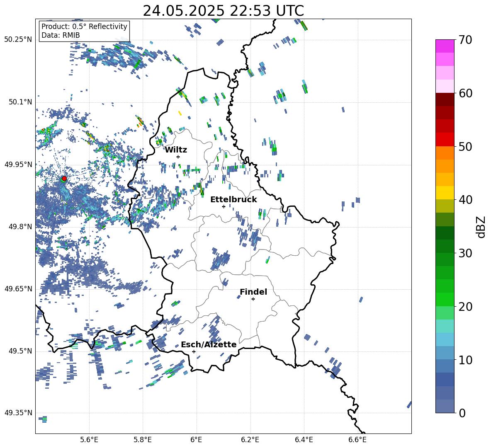Click the Wiltz city label
This screenshot has height=448, width=491.
[x=176, y=150]
